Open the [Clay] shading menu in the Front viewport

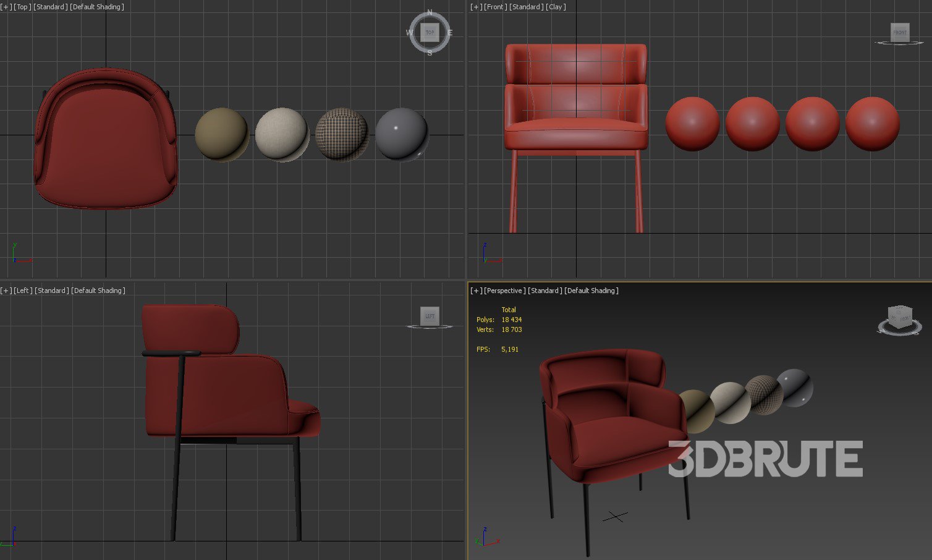(556, 7)
